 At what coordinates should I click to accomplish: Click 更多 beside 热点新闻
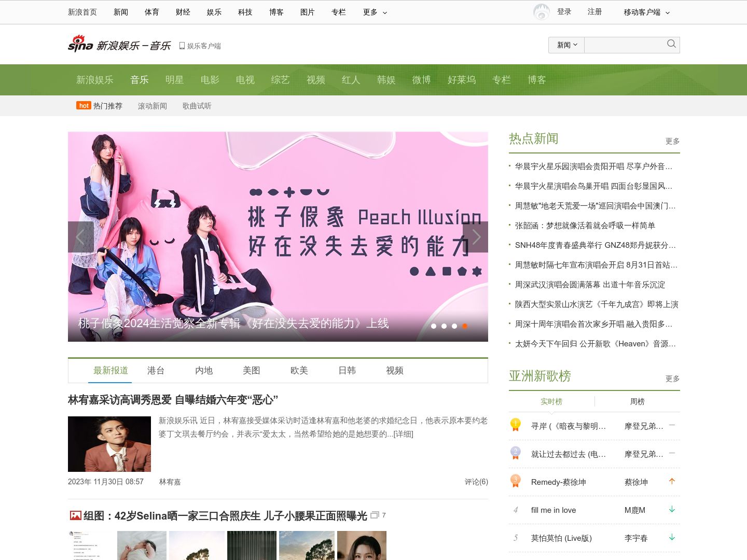[x=673, y=141]
